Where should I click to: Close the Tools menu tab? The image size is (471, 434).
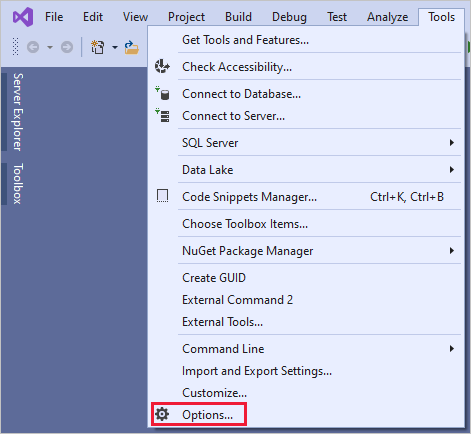441,17
